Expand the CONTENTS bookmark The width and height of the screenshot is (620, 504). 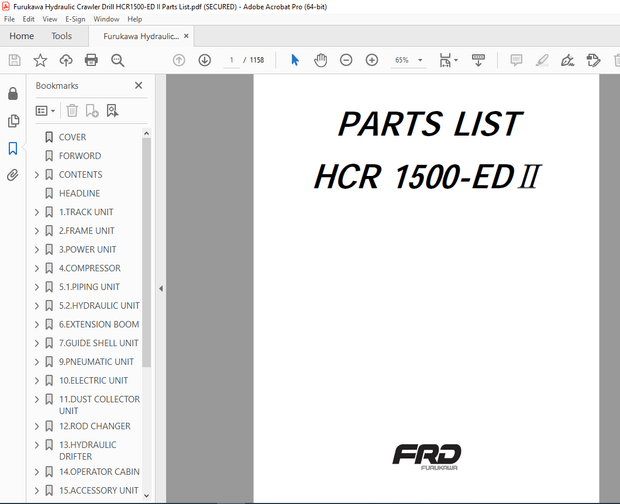coord(37,175)
